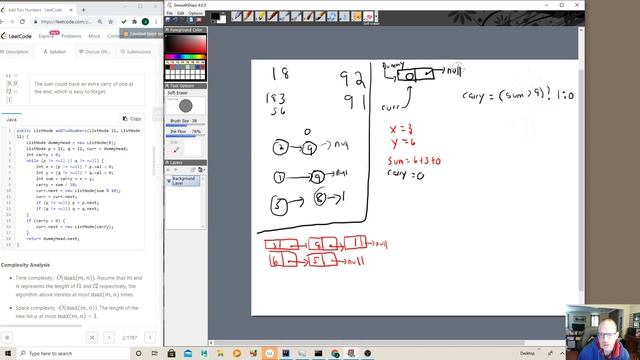Select the dark red felt brush tool

pyautogui.click(x=272, y=16)
